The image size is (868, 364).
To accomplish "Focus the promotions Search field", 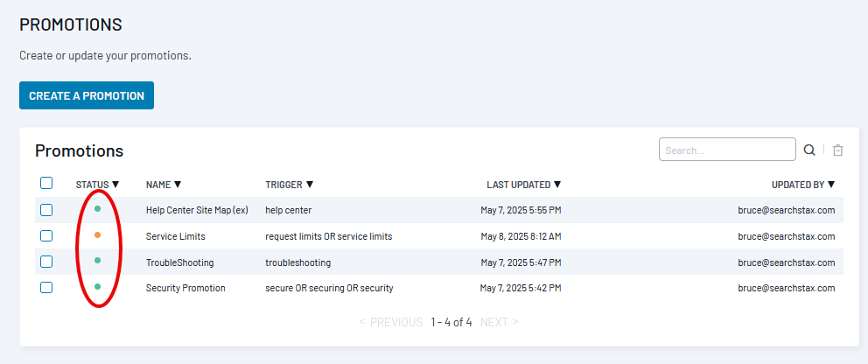I will [x=726, y=150].
